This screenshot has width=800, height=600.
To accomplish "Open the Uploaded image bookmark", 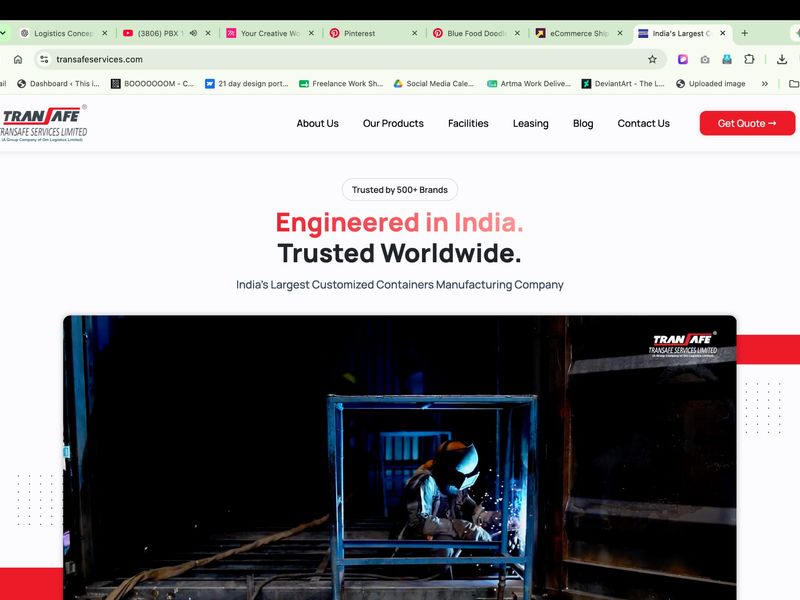I will 711,84.
